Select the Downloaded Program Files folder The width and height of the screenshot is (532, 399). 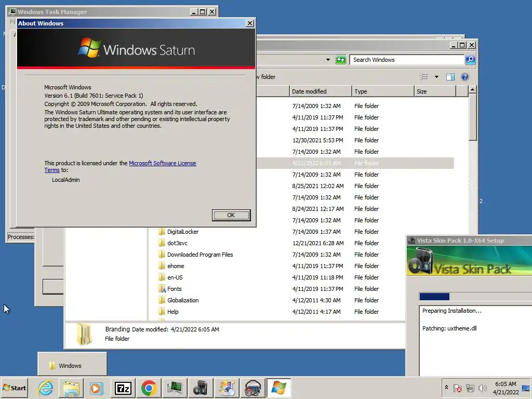coord(200,255)
